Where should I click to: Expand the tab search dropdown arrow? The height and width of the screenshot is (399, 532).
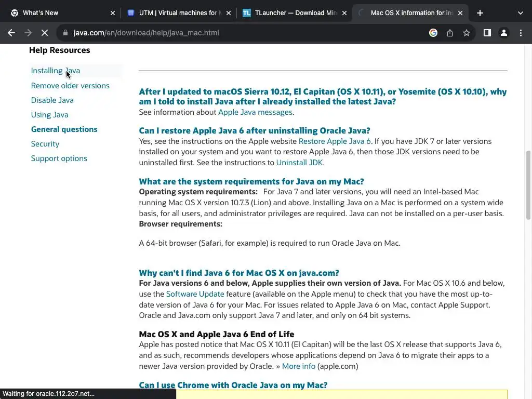521,13
